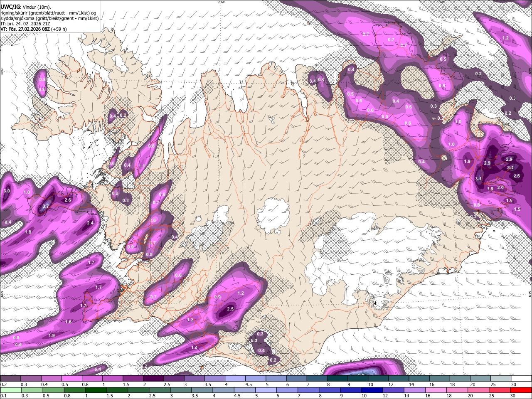This screenshot has width=532, height=399.
Task: Click the '15W' longitude label at top
Action: pos(440,2)
